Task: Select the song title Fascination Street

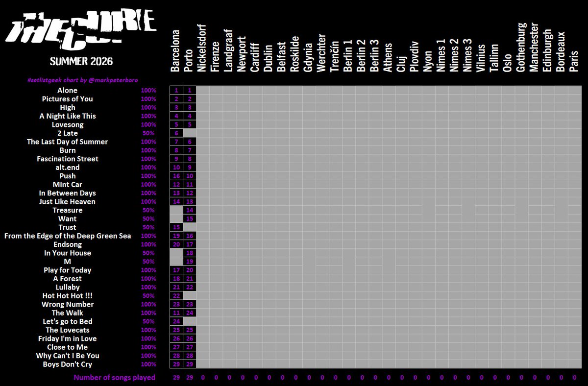Action: (x=68, y=159)
